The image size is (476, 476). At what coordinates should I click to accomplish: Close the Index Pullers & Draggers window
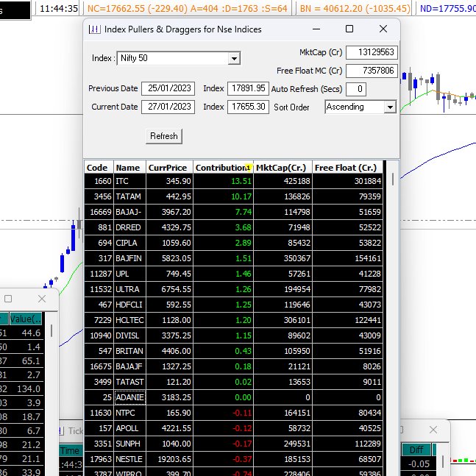[x=383, y=29]
